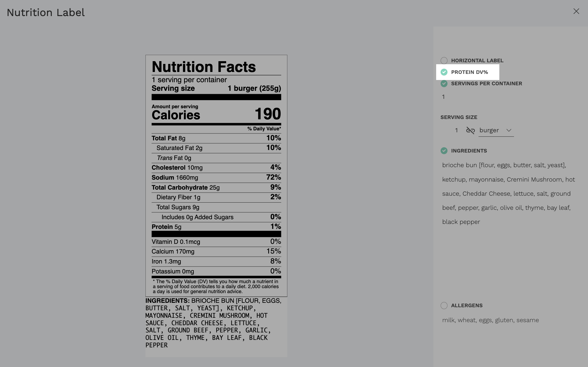This screenshot has height=367, width=588.
Task: Click the Nutrition Label dialog title
Action: pyautogui.click(x=46, y=12)
